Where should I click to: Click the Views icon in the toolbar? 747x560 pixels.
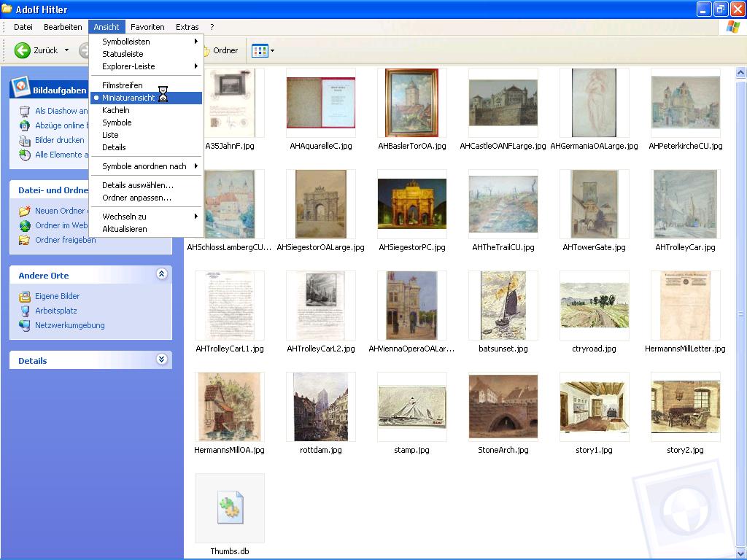pyautogui.click(x=259, y=51)
